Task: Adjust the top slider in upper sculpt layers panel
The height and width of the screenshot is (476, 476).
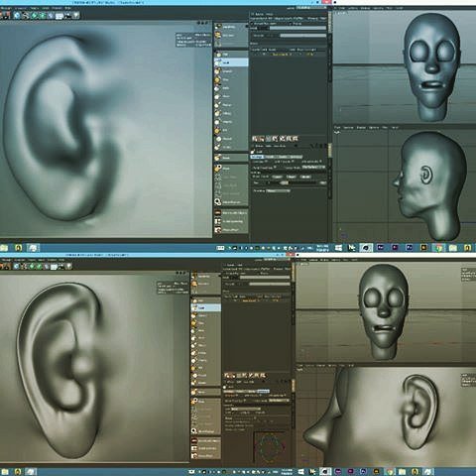Action: pos(297,29)
